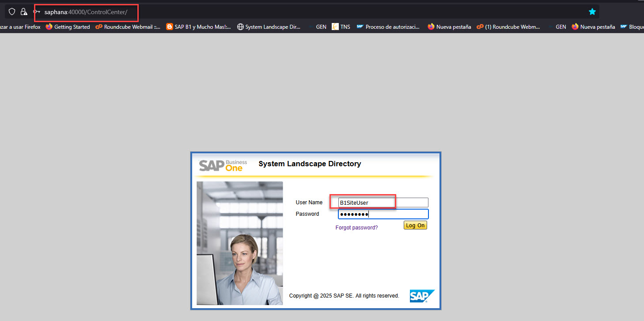This screenshot has height=321, width=644.
Task: Open the Getting Started bookmark
Action: (68, 27)
